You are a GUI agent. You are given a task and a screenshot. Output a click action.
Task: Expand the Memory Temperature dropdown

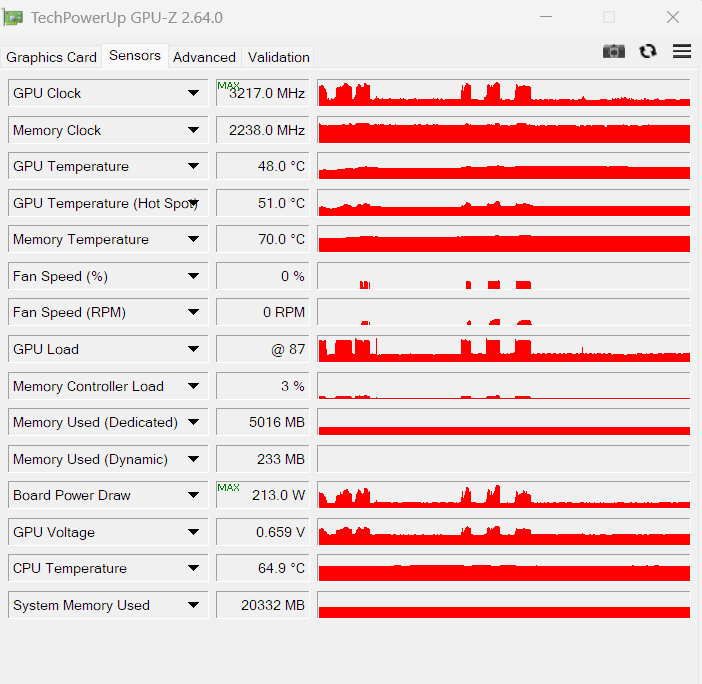pos(193,239)
